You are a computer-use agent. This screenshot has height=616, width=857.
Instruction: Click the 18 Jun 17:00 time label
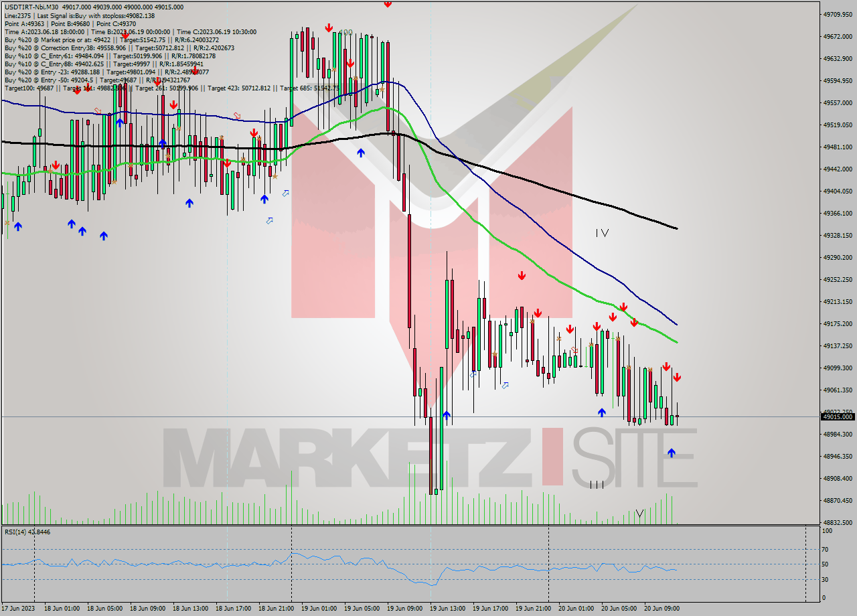click(232, 609)
